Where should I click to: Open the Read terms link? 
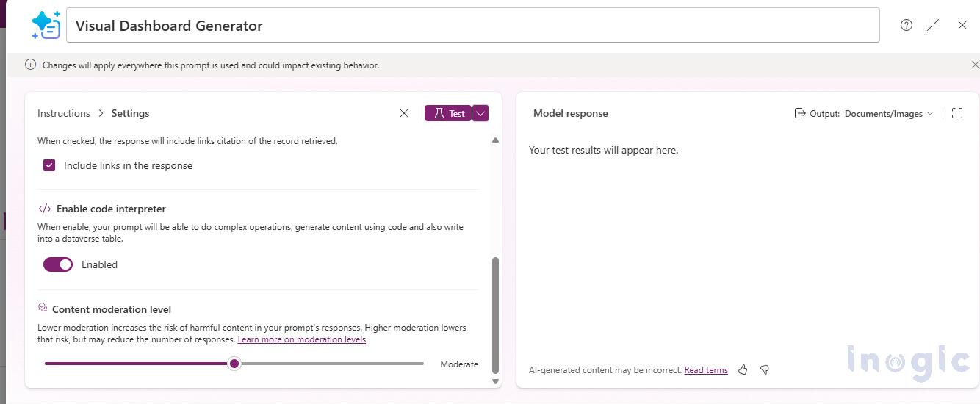click(x=706, y=370)
